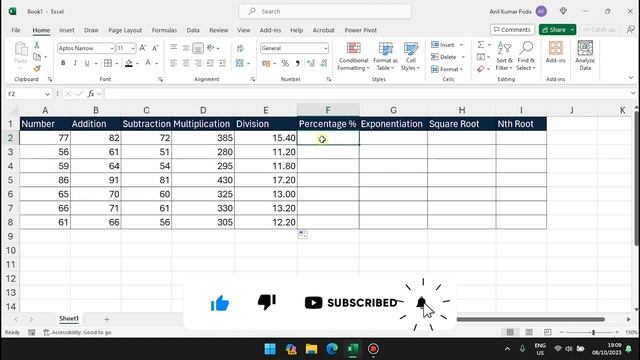Expand the Insert cells dropdown arrow
Image resolution: width=640 pixels, height=360 pixels.
(x=461, y=45)
